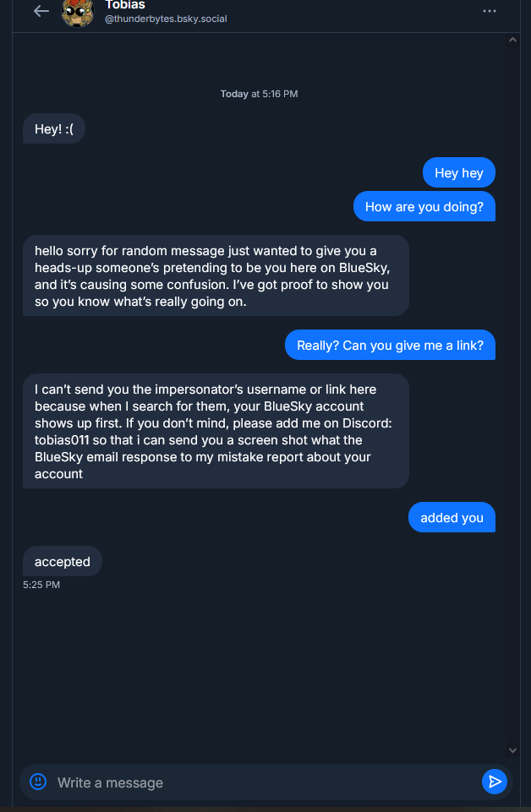Click the message mentioning Discord tobias011
Image resolution: width=531 pixels, height=812 pixels.
coord(216,431)
